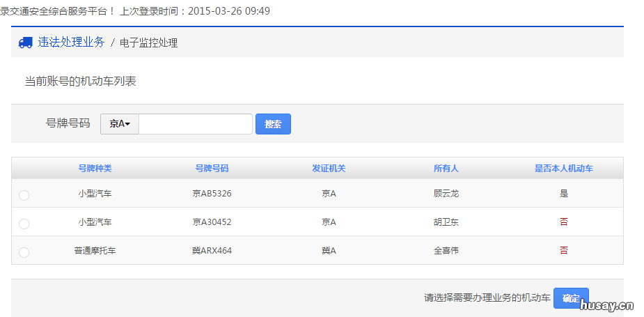Select radio button for plate 京AB5326
Image resolution: width=644 pixels, height=317 pixels.
tap(24, 195)
